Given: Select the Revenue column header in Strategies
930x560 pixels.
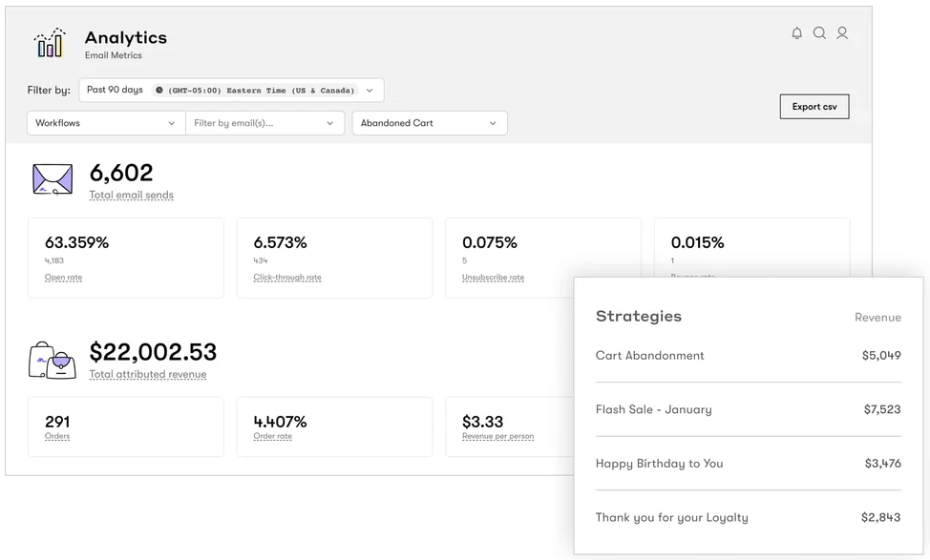Looking at the screenshot, I should (877, 317).
